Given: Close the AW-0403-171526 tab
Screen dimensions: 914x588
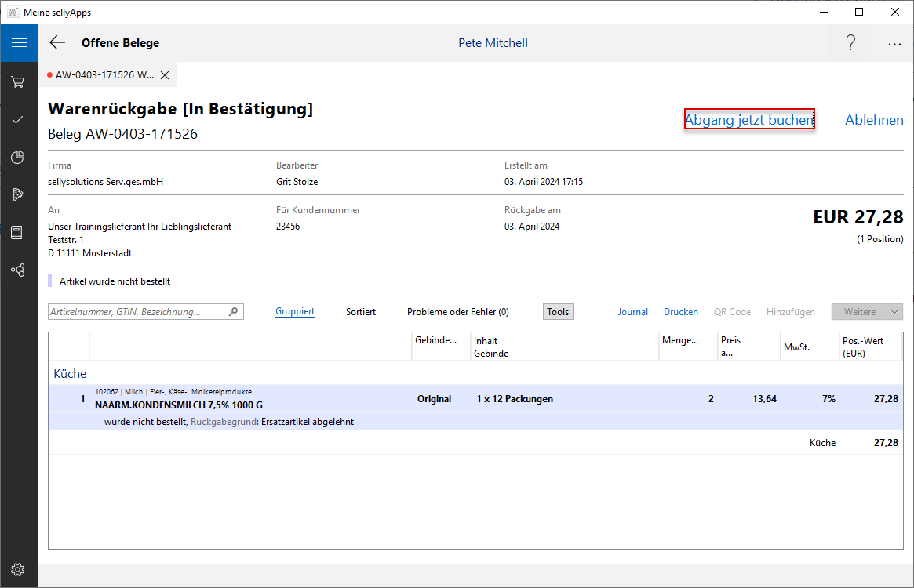Looking at the screenshot, I should pos(165,75).
